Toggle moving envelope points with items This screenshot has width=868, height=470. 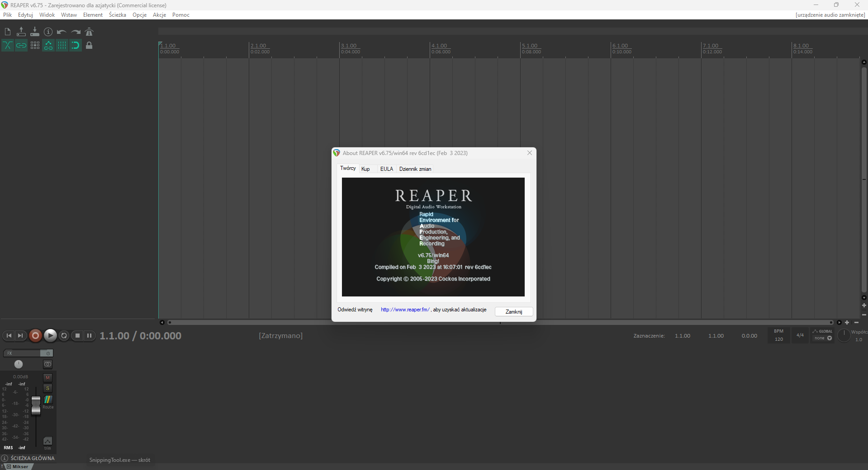(48, 45)
